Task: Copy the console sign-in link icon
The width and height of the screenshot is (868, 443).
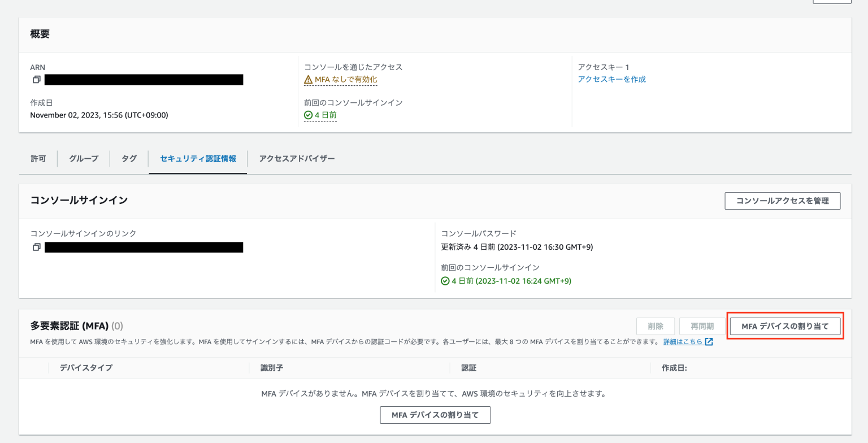Action: click(x=36, y=247)
